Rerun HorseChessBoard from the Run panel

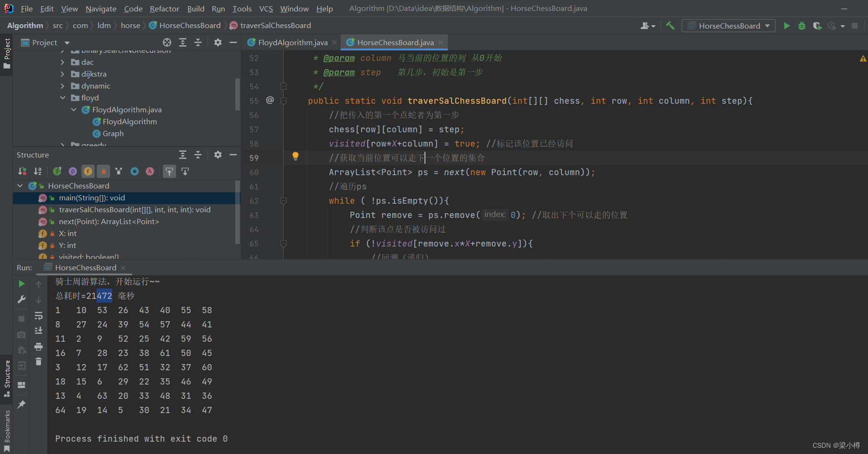coord(21,284)
